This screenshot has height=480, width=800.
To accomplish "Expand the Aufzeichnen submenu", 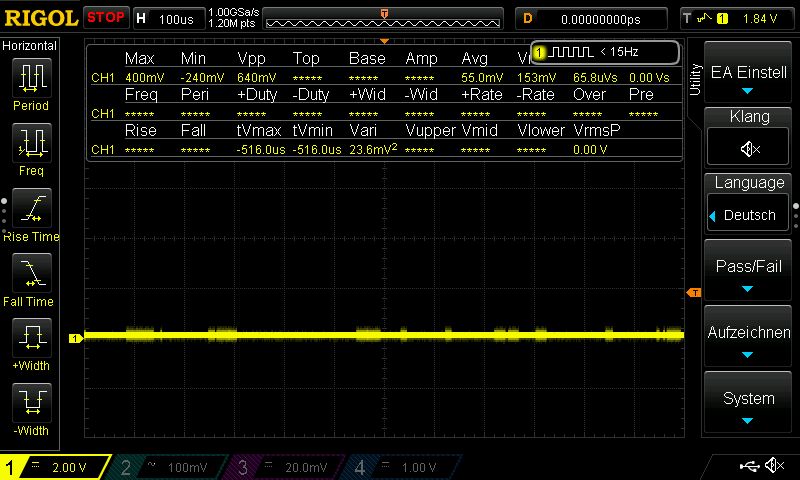I will click(749, 339).
